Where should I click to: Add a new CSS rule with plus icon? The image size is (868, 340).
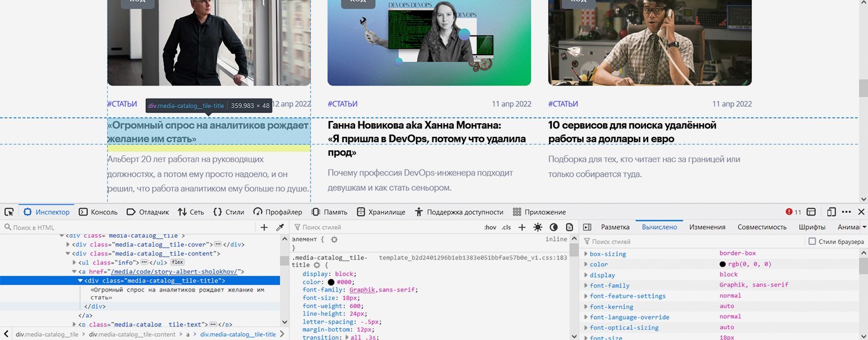tap(522, 227)
